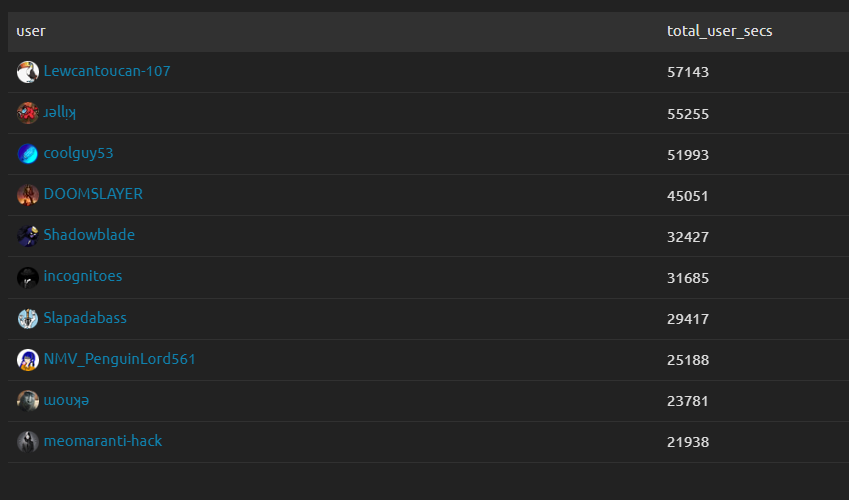849x500 pixels.
Task: Go to Slapadabass's profile link
Action: tap(85, 318)
